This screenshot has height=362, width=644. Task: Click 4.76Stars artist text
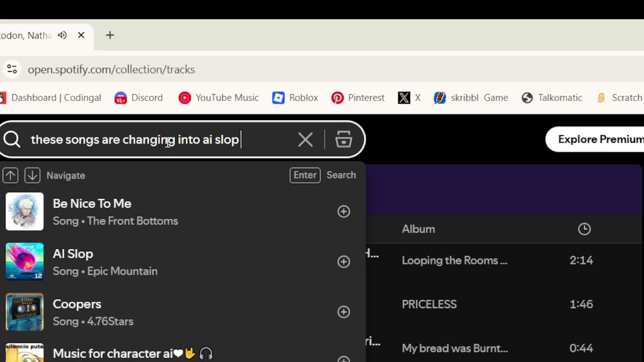(110, 321)
